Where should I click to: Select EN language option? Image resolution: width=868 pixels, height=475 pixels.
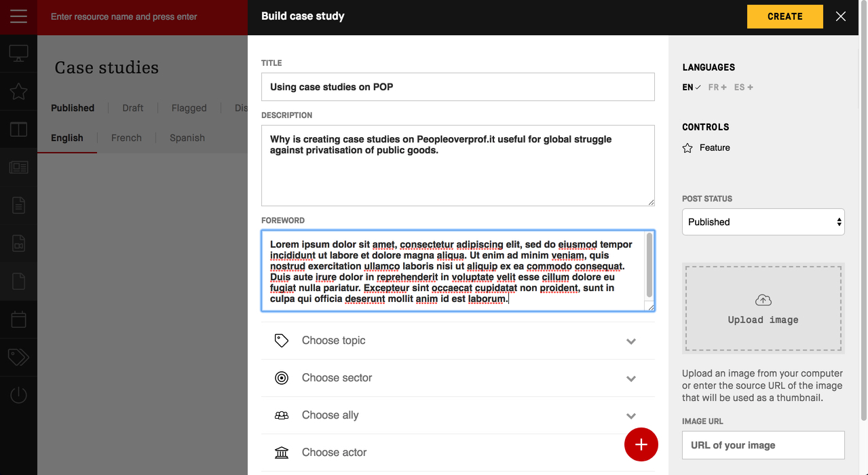692,87
